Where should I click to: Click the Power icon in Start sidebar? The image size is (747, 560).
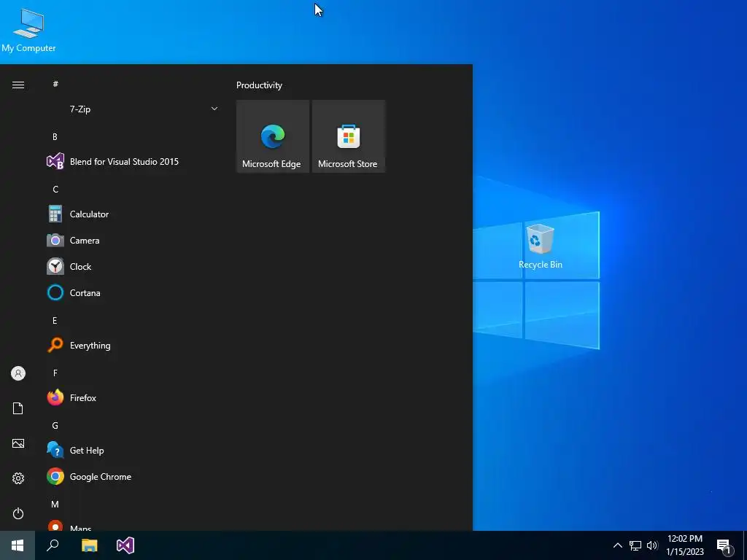(x=18, y=513)
